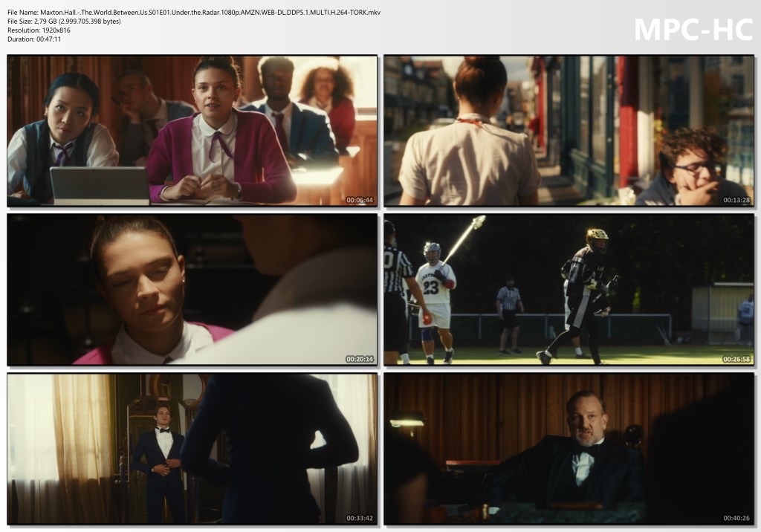
Task: Click the 00:13:28 timestamp
Action: [736, 200]
